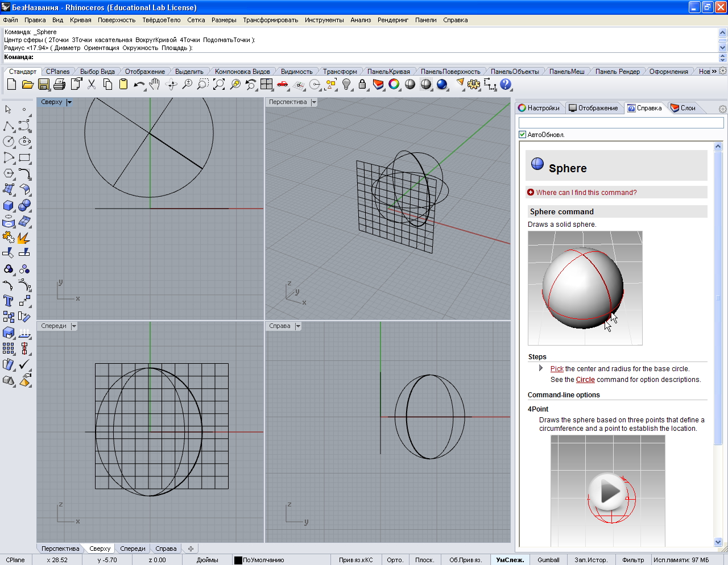Click the Undo arrow icon
Screen dimensions: 728x565
tap(138, 85)
